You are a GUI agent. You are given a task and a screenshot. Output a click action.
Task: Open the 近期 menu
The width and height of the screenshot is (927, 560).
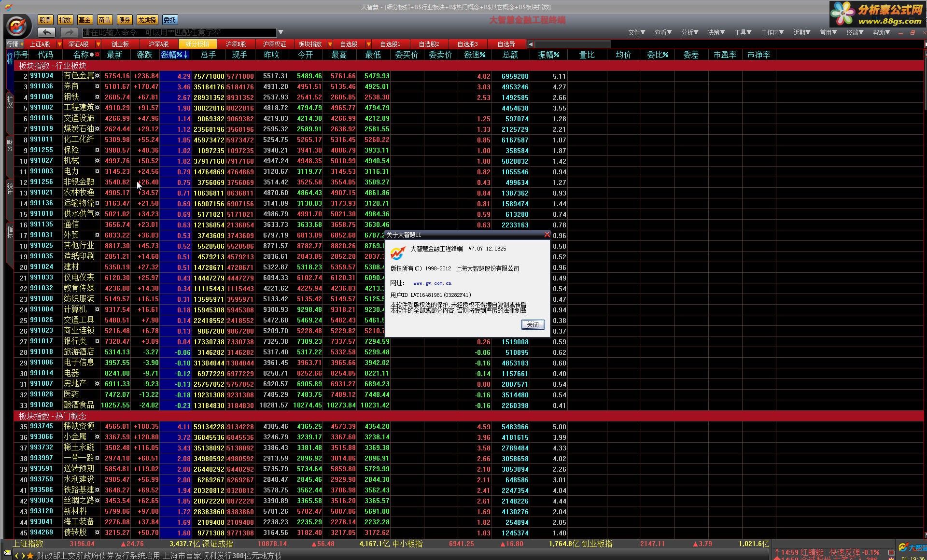[x=802, y=32]
